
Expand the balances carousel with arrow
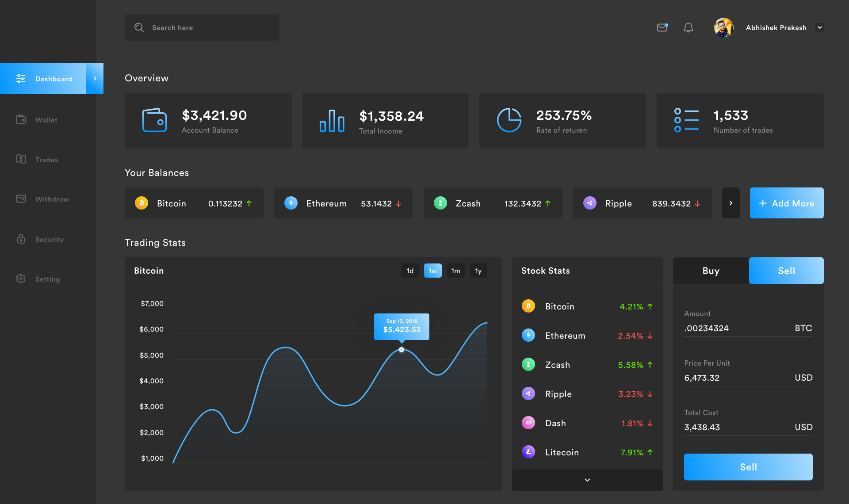(731, 203)
